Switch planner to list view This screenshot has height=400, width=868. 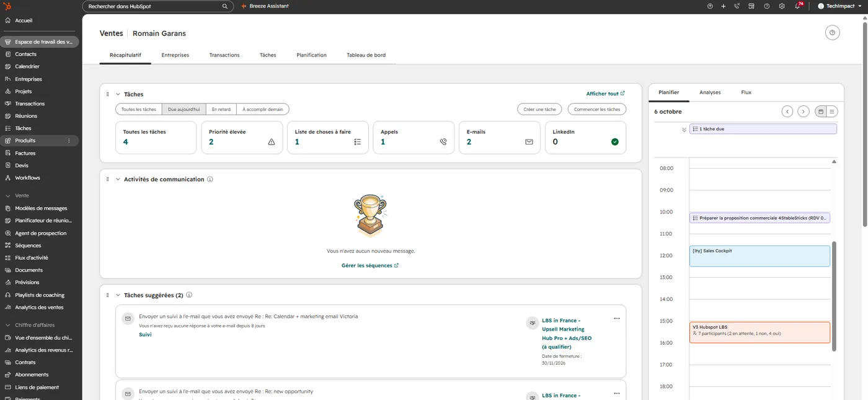click(832, 112)
